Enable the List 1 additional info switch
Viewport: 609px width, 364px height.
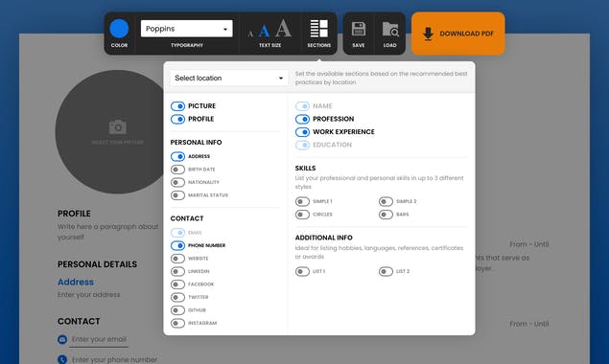[x=302, y=271]
